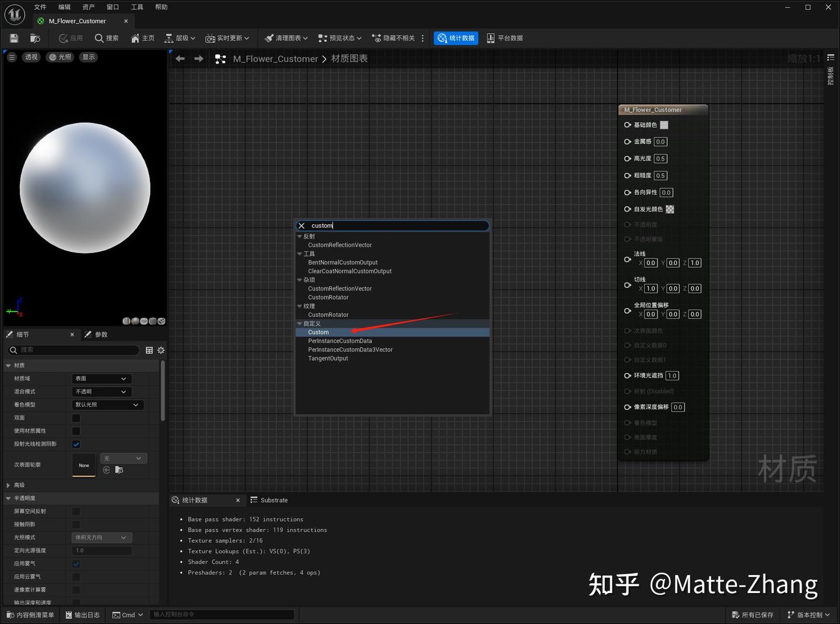840x624 pixels.
Task: Disable the 投射光线检测阴影 checkbox
Action: pyautogui.click(x=76, y=444)
